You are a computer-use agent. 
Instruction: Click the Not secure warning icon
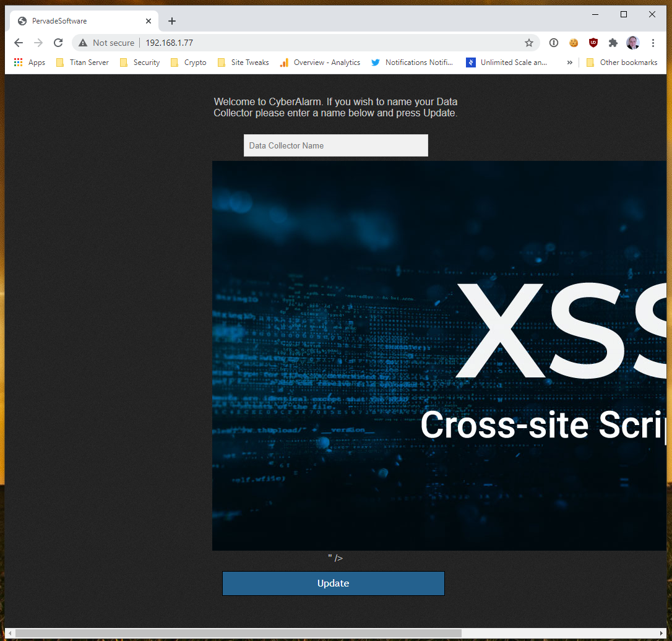coord(83,43)
